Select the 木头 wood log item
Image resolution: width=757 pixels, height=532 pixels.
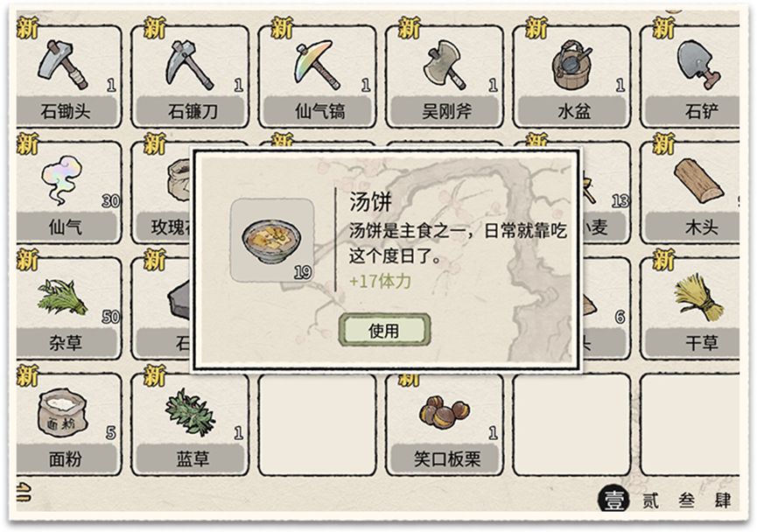click(690, 192)
